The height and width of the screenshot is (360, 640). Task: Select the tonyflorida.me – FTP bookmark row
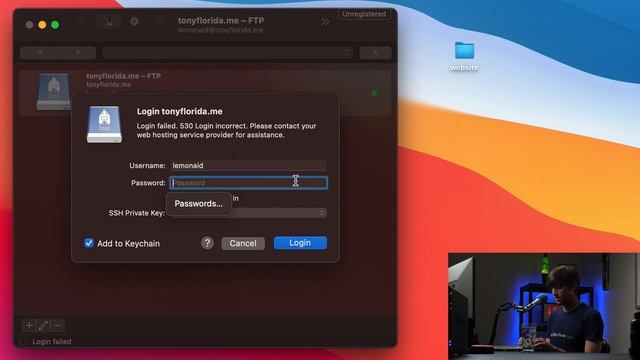(x=205, y=93)
